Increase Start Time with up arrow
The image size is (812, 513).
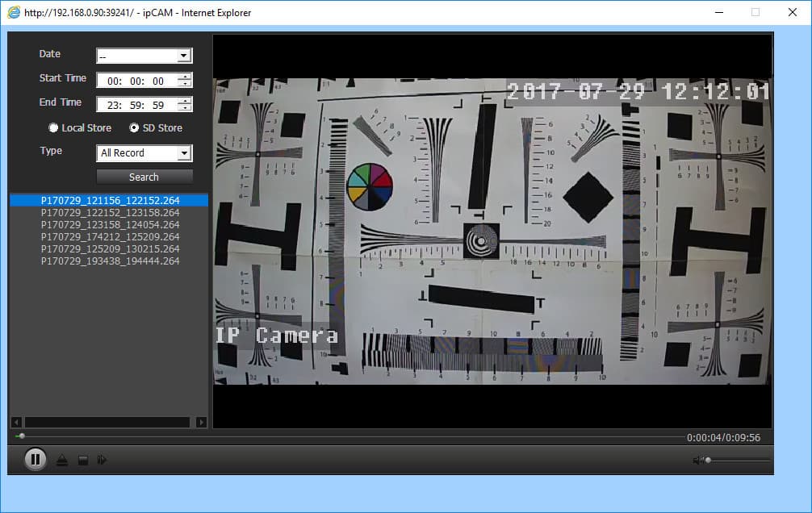(185, 77)
